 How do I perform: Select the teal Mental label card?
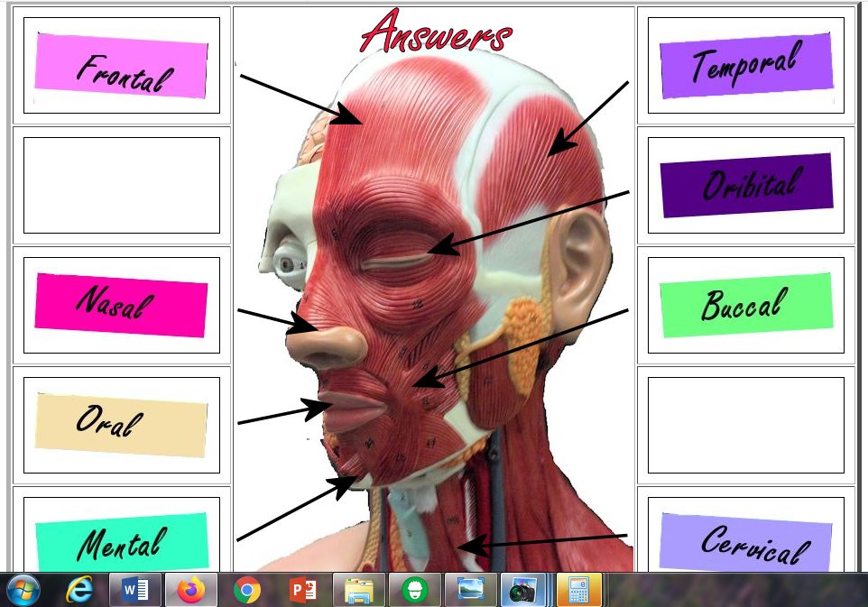[122, 541]
